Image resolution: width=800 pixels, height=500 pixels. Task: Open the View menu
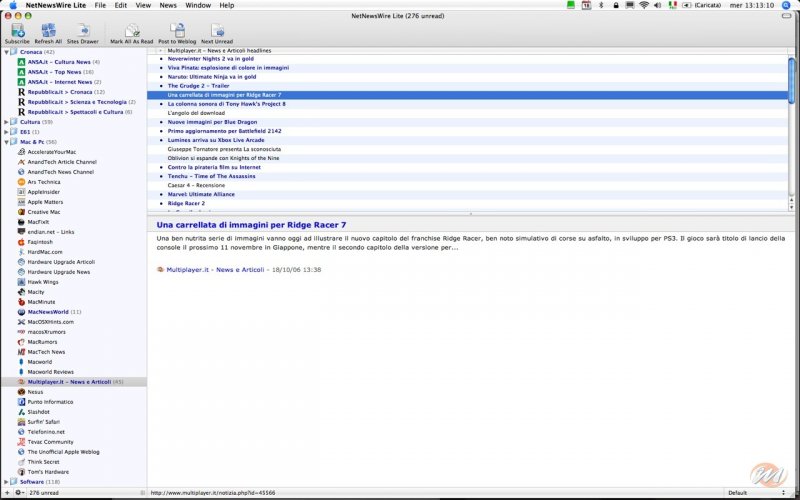click(143, 5)
